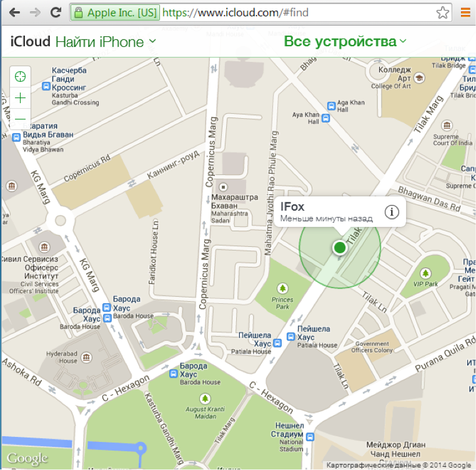Viewport: 476px width, 470px height.
Task: Click the Ashoka Rd label
Action: coord(22,372)
